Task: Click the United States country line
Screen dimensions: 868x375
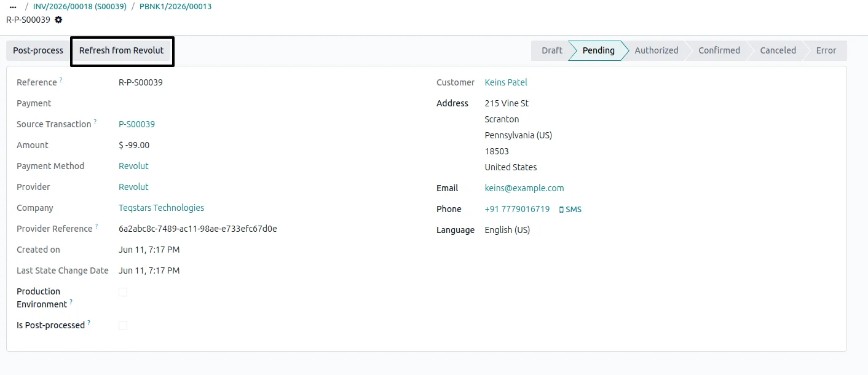Action: [511, 167]
